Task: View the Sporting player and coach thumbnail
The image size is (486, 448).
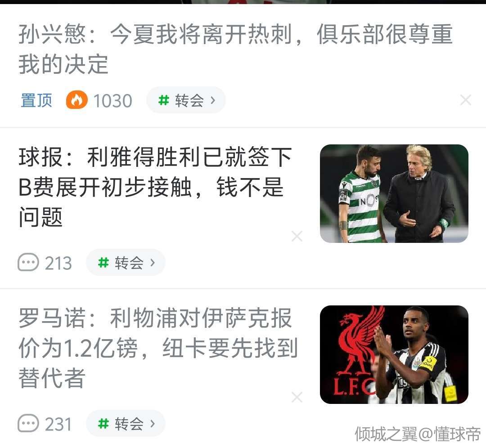Action: point(394,193)
